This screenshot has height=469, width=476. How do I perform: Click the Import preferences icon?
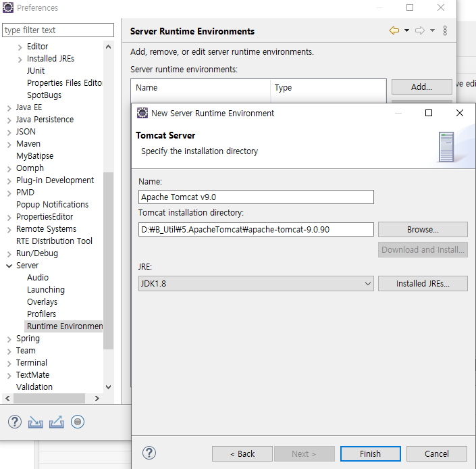click(36, 422)
